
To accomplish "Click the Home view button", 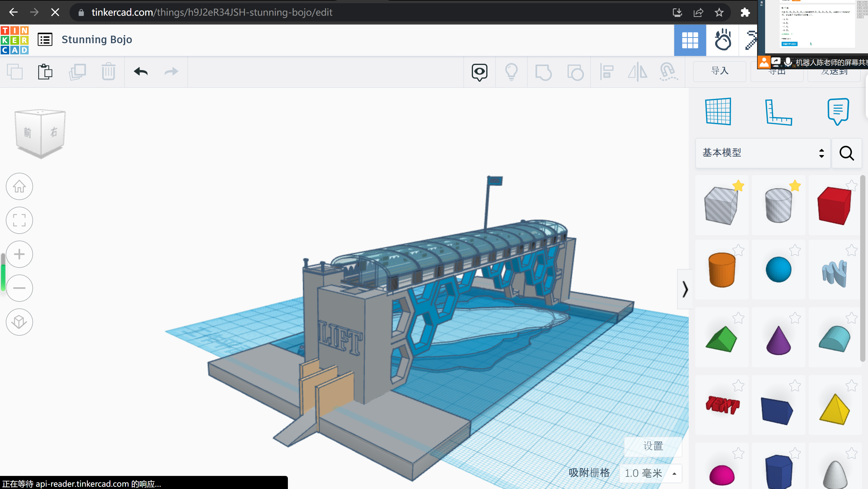I will 19,186.
